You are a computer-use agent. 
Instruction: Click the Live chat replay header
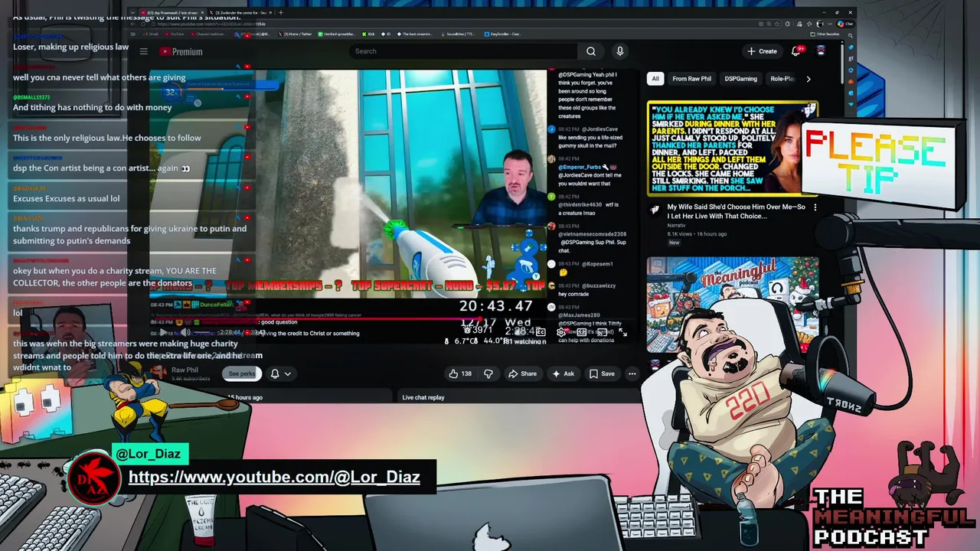(423, 397)
